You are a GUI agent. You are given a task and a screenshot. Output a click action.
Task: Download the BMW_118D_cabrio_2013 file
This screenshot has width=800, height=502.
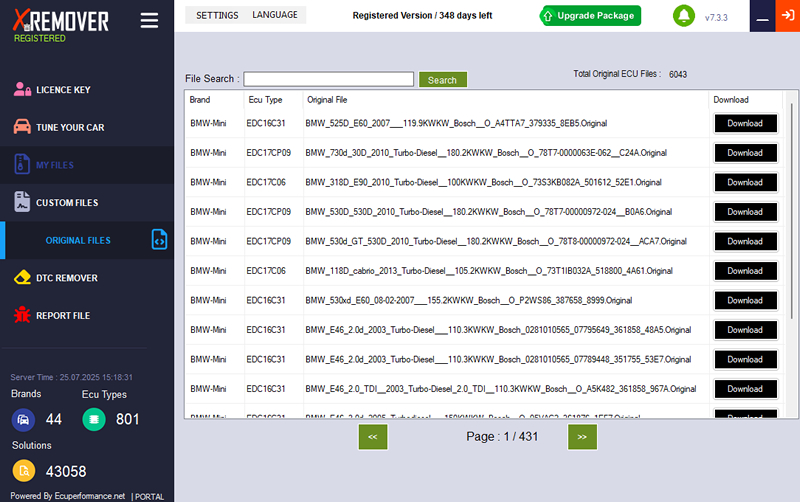(745, 271)
